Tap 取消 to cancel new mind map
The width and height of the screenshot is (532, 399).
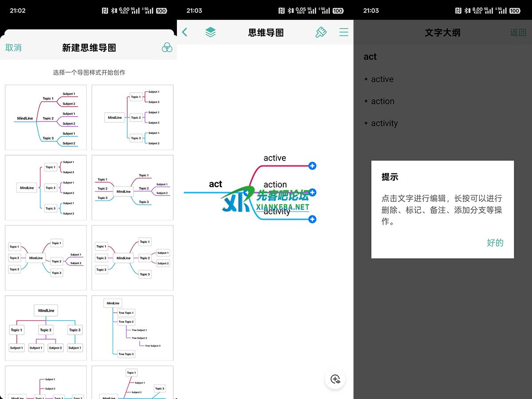tap(13, 47)
